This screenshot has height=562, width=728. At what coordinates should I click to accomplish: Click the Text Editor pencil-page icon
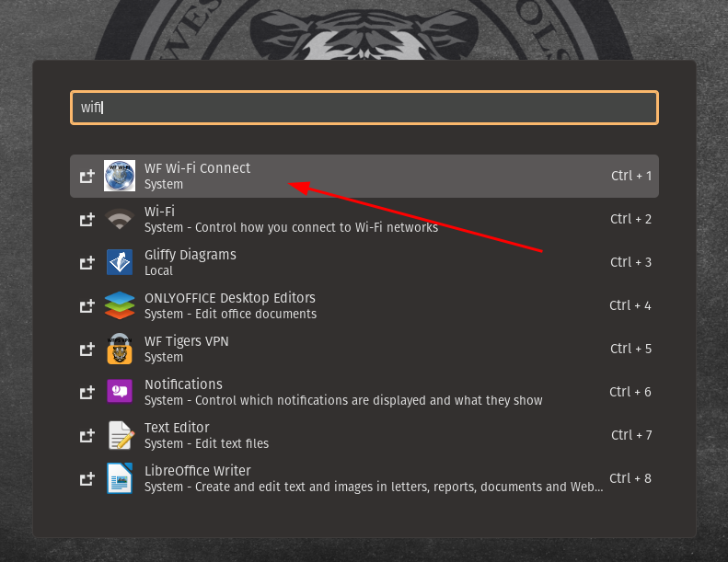[121, 435]
